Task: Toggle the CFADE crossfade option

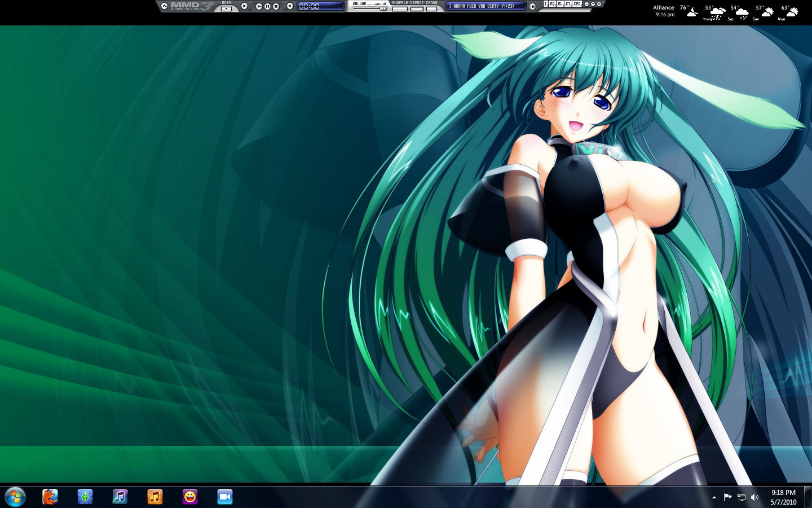Action: 431,8
